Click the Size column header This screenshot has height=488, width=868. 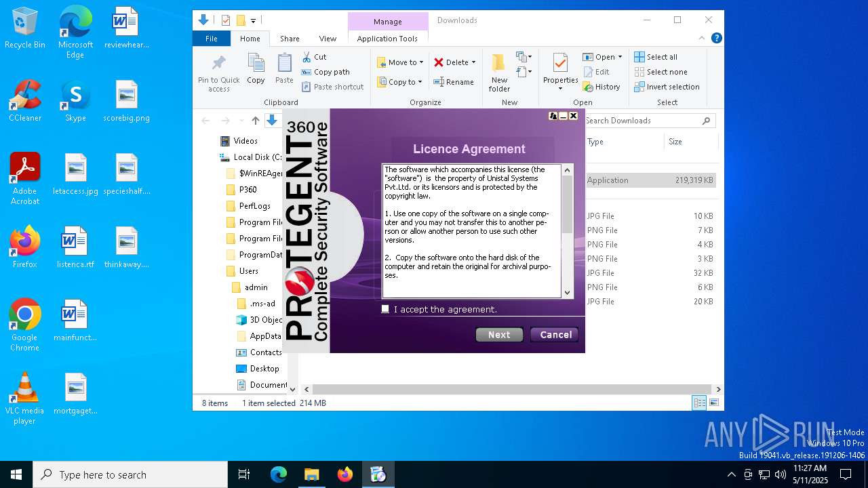675,142
